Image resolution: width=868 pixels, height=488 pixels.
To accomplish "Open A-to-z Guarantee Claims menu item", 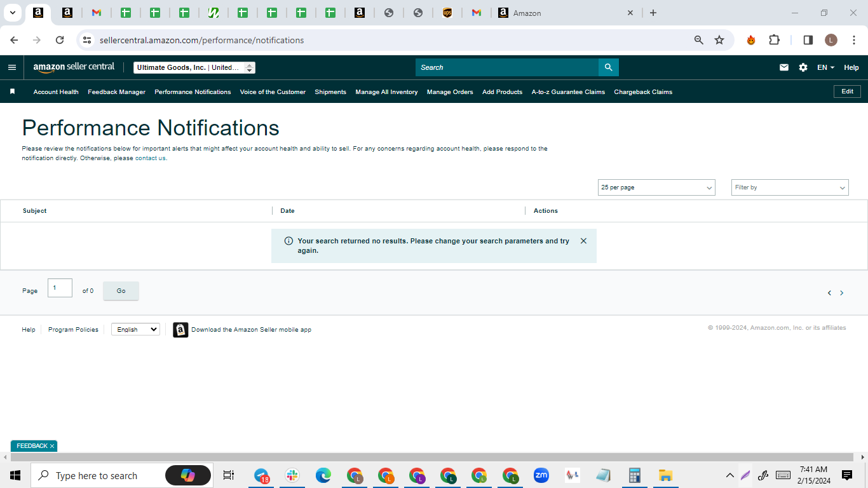I will tap(568, 91).
